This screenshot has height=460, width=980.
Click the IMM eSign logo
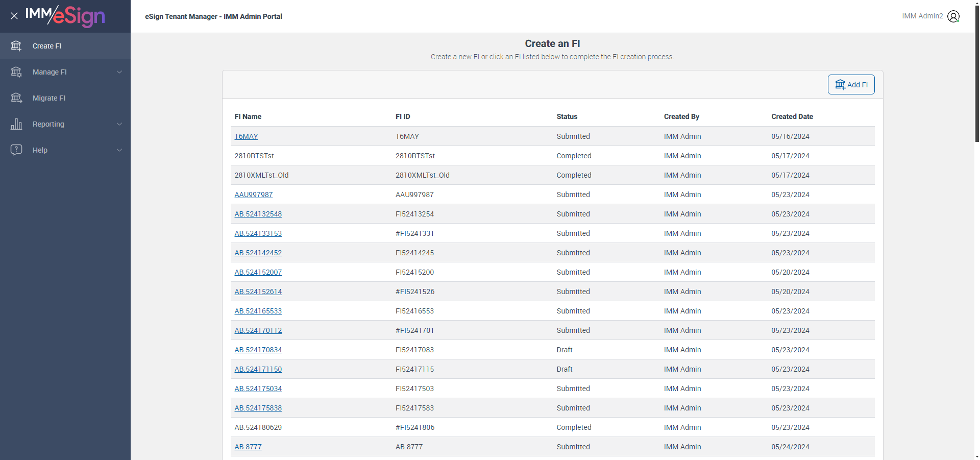point(65,16)
